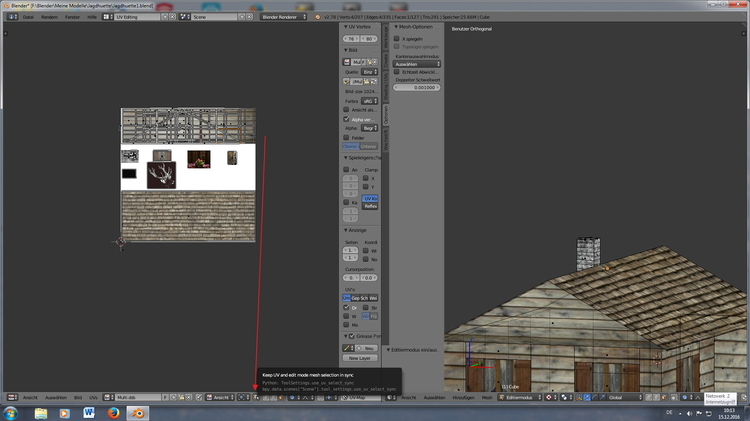Click the Neu grease pencil button

point(366,348)
